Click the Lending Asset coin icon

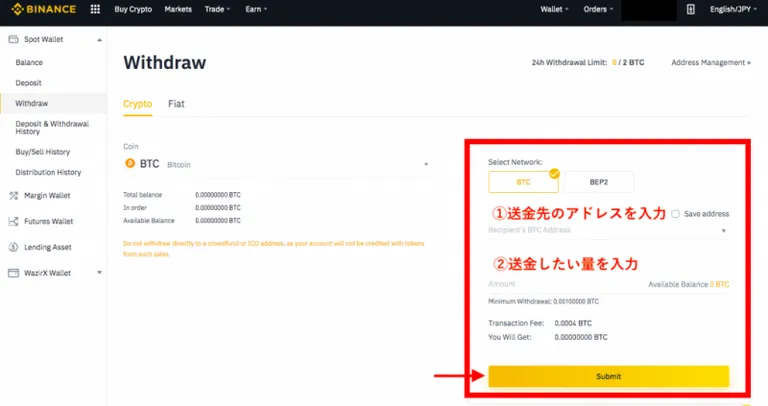[x=13, y=247]
